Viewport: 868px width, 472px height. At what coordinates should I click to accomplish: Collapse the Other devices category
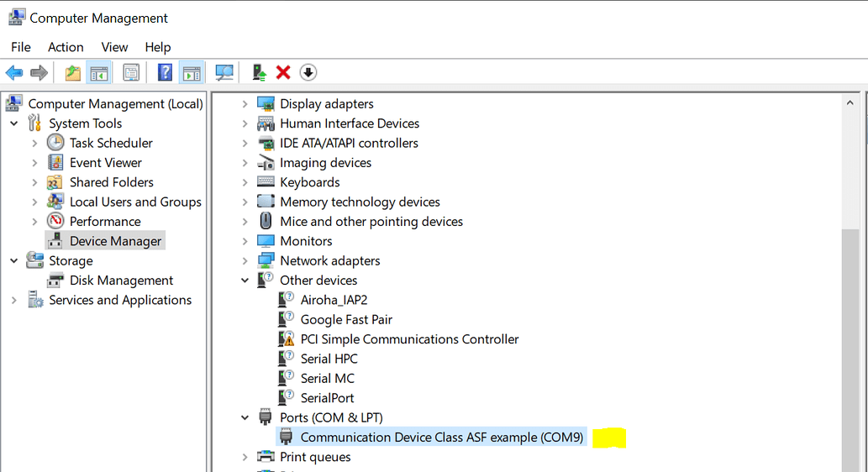tap(245, 281)
